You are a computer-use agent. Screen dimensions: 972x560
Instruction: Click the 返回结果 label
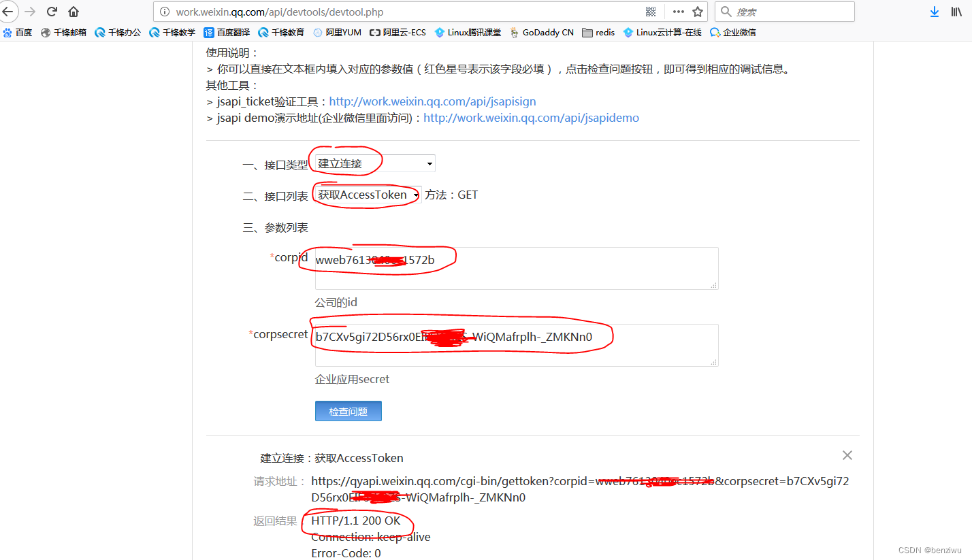(x=276, y=521)
